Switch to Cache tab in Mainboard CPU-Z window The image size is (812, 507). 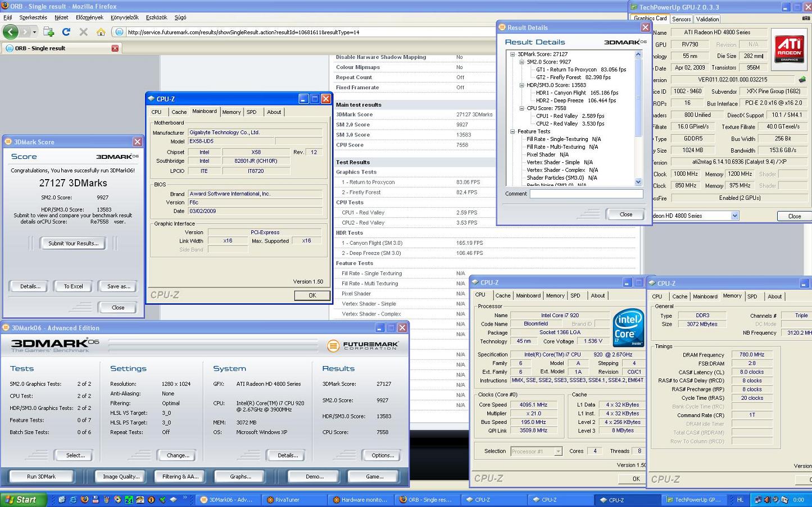(x=179, y=112)
